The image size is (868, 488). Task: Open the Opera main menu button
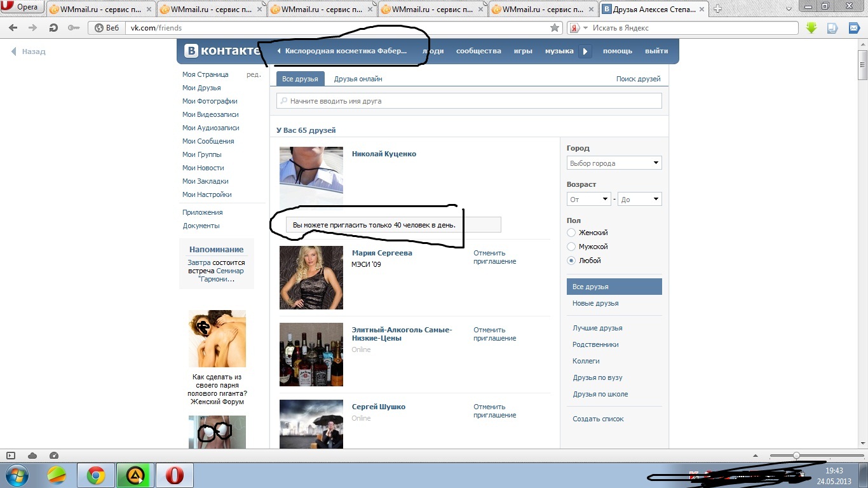tap(22, 8)
